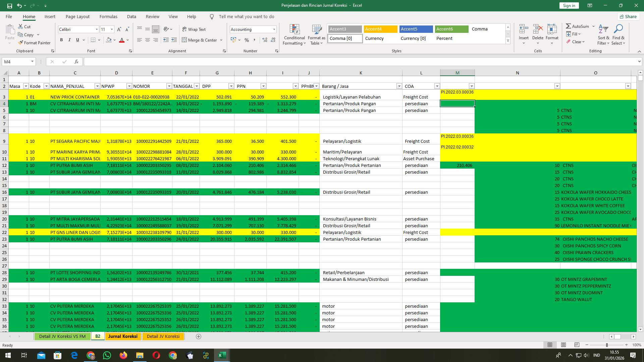Image resolution: width=644 pixels, height=362 pixels.
Task: Toggle bold formatting
Action: click(x=61, y=40)
